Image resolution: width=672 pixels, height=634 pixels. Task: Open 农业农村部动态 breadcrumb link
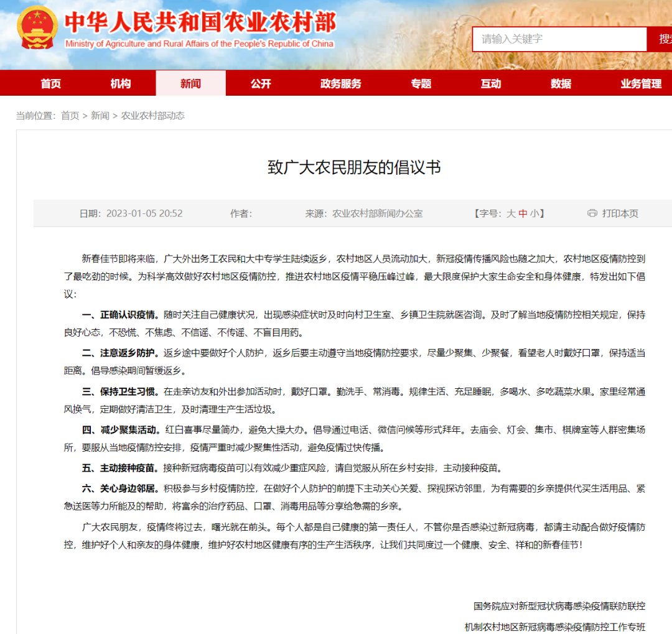pyautogui.click(x=152, y=116)
